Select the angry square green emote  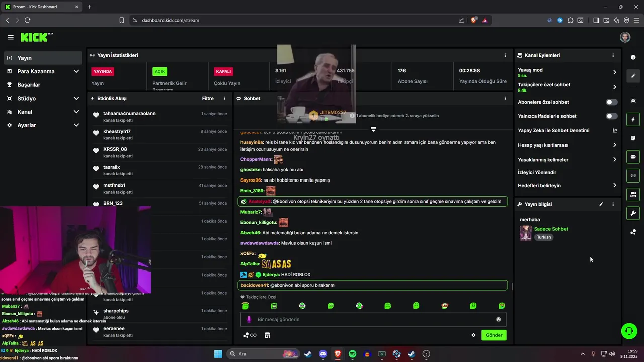274,305
